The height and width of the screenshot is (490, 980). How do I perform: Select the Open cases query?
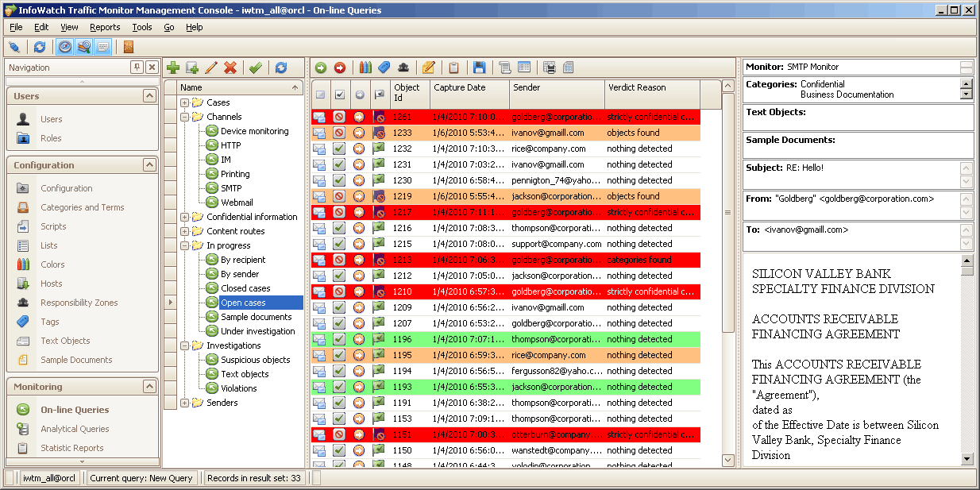(x=243, y=303)
